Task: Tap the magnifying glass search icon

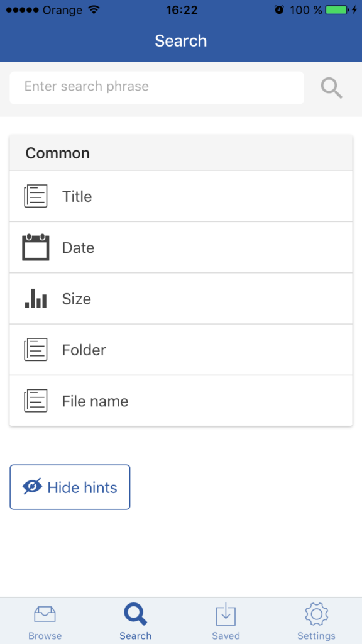Action: (x=331, y=88)
